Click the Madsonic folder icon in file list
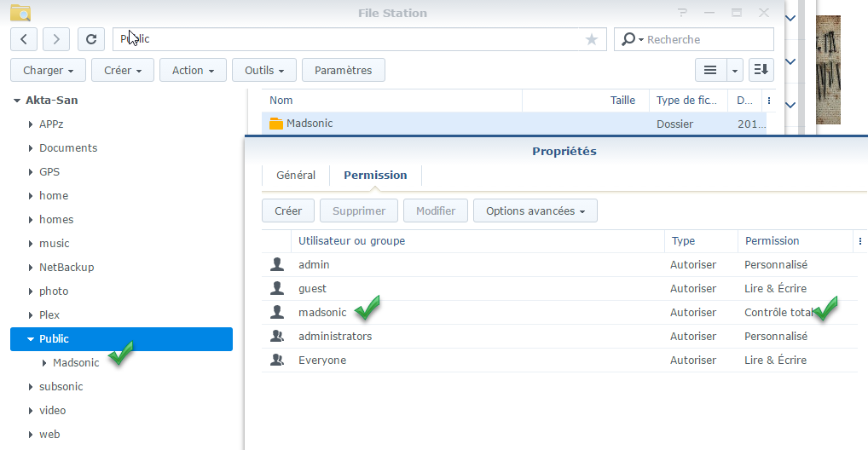This screenshot has height=450, width=868. point(275,124)
